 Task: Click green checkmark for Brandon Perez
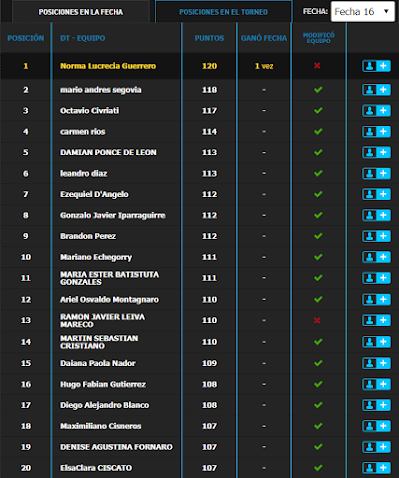click(x=318, y=236)
